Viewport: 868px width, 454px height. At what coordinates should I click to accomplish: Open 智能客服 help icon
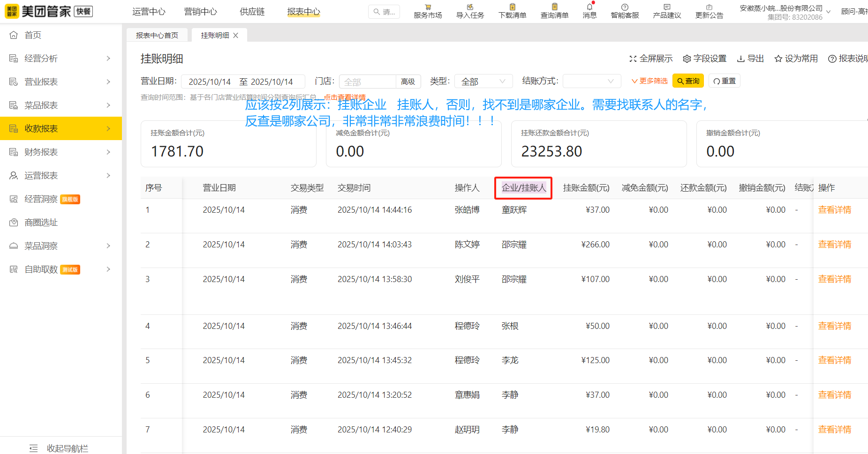(x=625, y=7)
